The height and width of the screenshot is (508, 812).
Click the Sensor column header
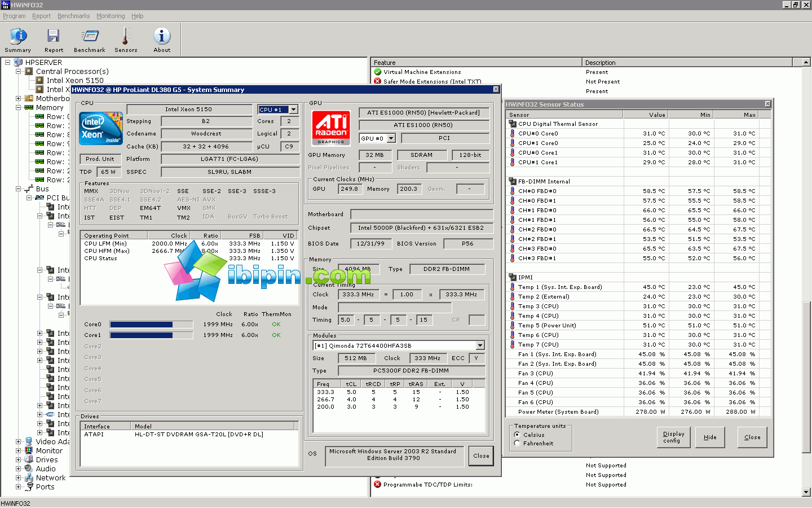point(564,115)
